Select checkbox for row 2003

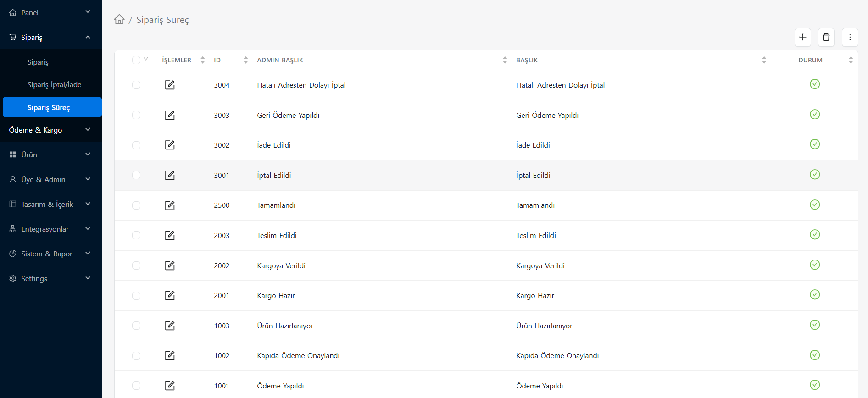(x=136, y=235)
